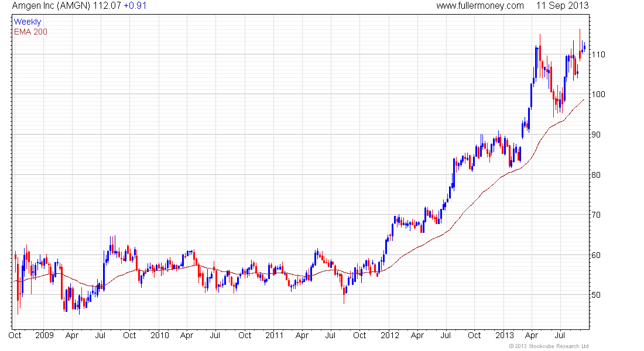The width and height of the screenshot is (644, 351).
Task: Click the Jul label just before Sep 2013
Action: [560, 335]
